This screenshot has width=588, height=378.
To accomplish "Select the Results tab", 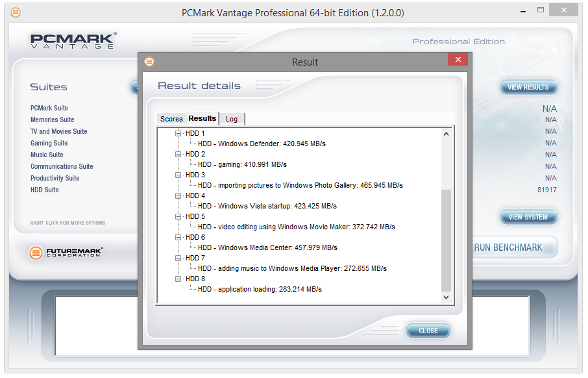I will click(202, 118).
